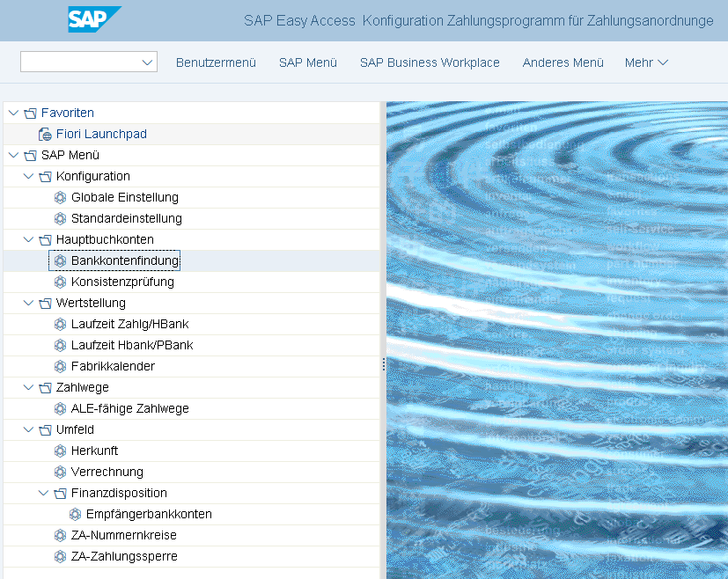Open the Benutzermenü menu item
The image size is (728, 579).
tap(216, 62)
